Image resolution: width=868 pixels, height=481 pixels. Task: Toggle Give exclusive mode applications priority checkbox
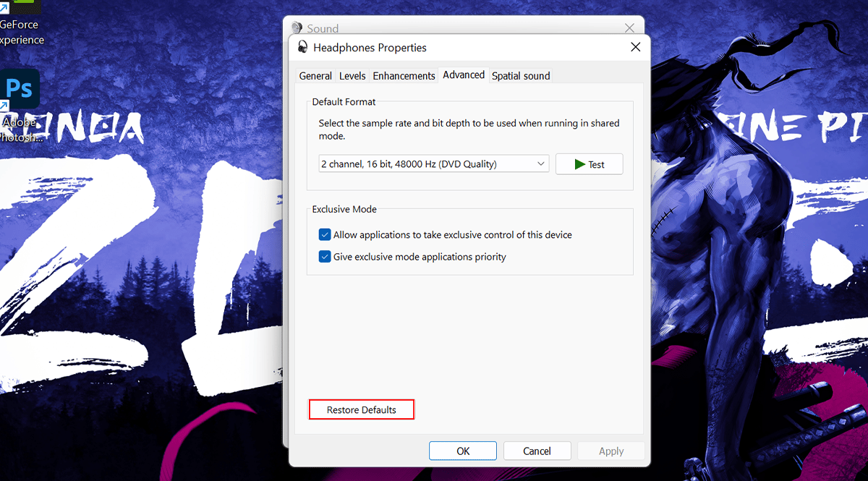coord(325,256)
